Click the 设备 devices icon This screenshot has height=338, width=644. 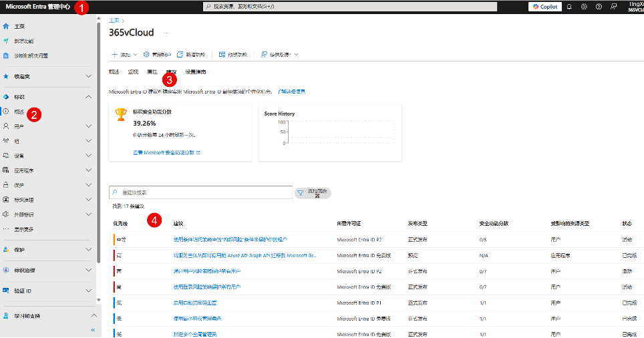[6, 156]
